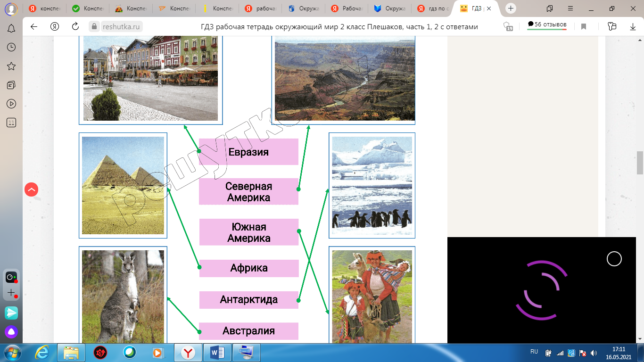Click the site lock security icon
The height and width of the screenshot is (362, 644).
[x=95, y=27]
